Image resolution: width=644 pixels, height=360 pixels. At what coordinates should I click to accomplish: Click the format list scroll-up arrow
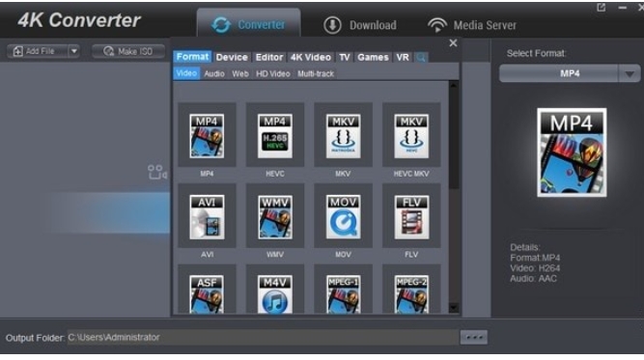click(x=454, y=85)
